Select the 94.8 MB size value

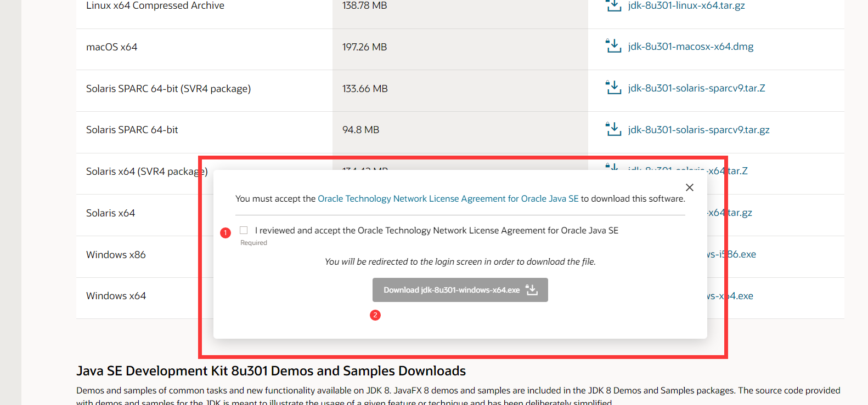pyautogui.click(x=361, y=130)
